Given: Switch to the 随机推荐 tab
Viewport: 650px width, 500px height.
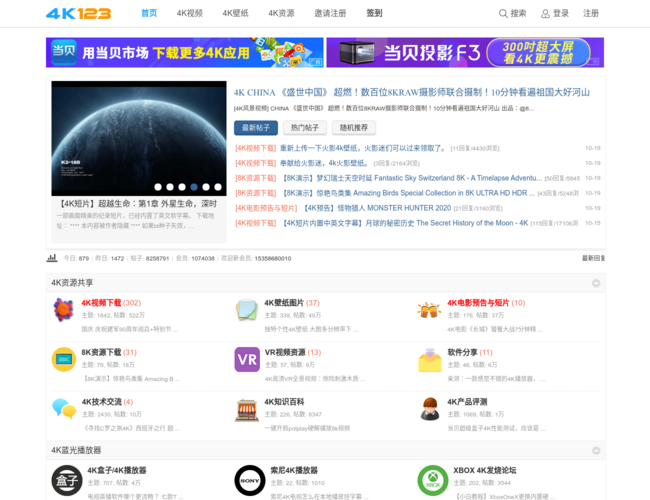Looking at the screenshot, I should pos(354,128).
